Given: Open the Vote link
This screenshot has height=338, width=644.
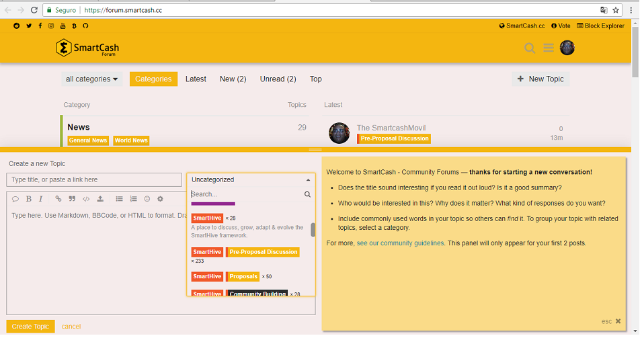Looking at the screenshot, I should [561, 26].
